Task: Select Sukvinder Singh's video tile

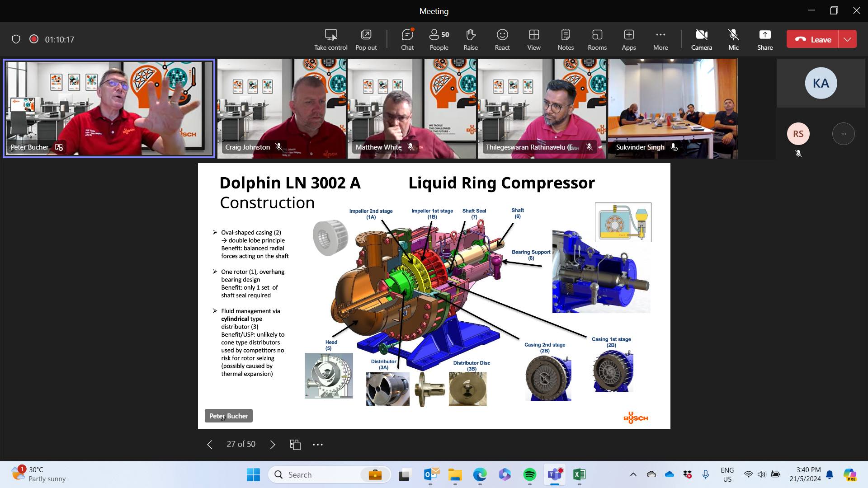Action: coord(672,108)
